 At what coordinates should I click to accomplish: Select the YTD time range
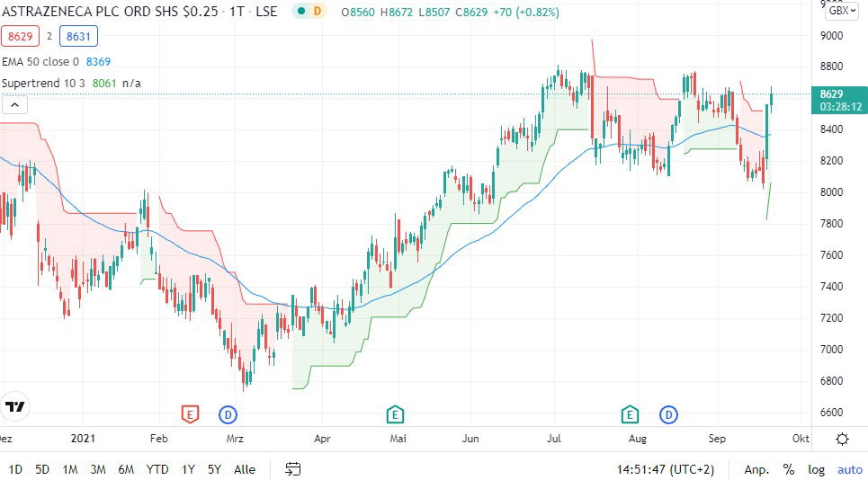coord(157,469)
